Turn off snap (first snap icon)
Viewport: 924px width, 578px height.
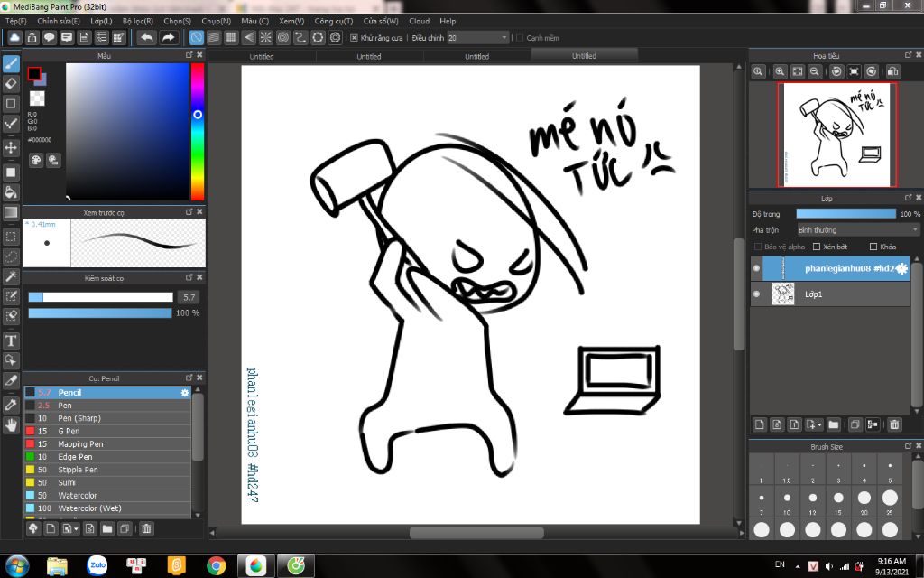pyautogui.click(x=196, y=38)
